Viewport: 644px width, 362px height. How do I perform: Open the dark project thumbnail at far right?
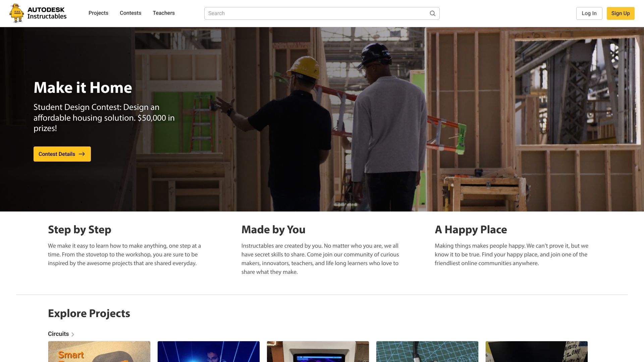click(537, 352)
